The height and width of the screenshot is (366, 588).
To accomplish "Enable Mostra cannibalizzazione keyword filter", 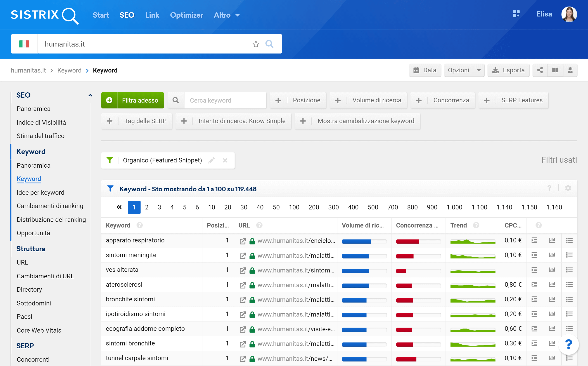I will [x=357, y=121].
